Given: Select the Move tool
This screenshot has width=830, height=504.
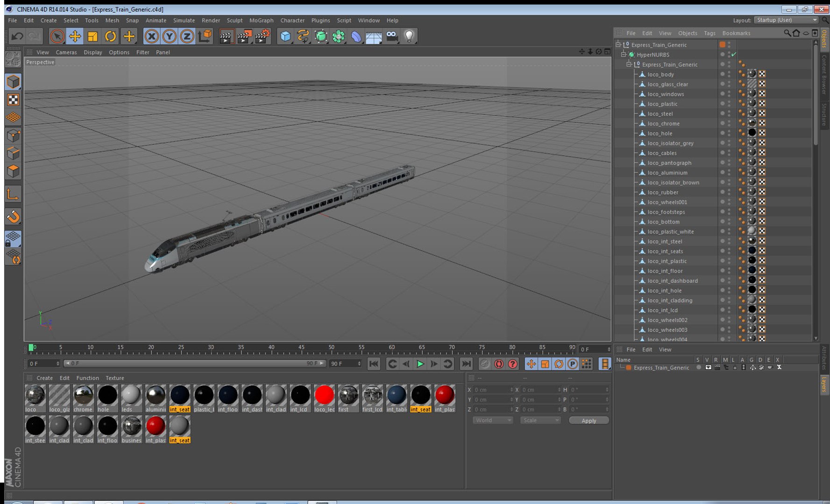Looking at the screenshot, I should (x=75, y=36).
